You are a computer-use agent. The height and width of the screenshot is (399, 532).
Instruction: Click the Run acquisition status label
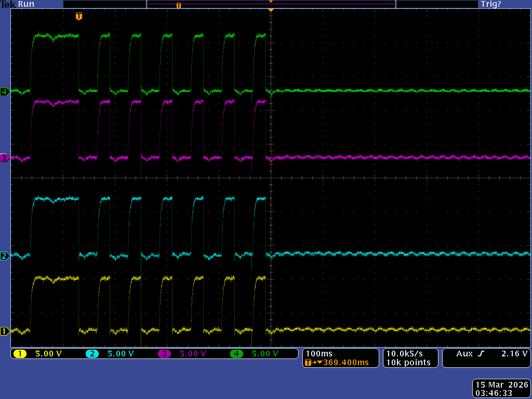click(26, 4)
